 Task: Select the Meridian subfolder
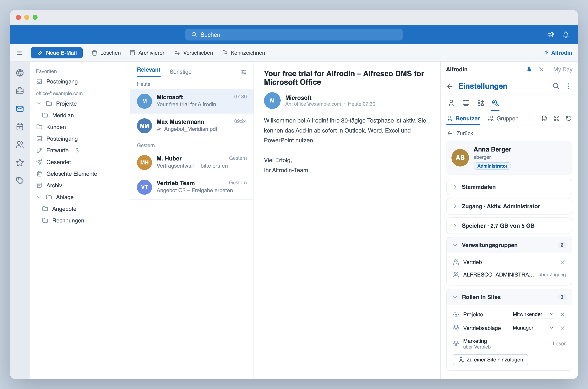pos(58,115)
